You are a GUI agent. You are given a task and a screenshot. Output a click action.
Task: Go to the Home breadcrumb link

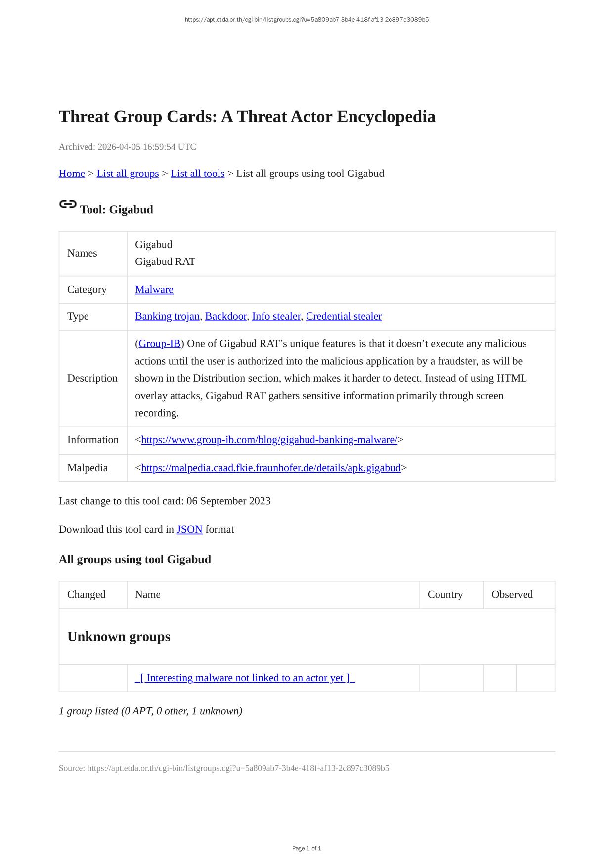pos(72,174)
